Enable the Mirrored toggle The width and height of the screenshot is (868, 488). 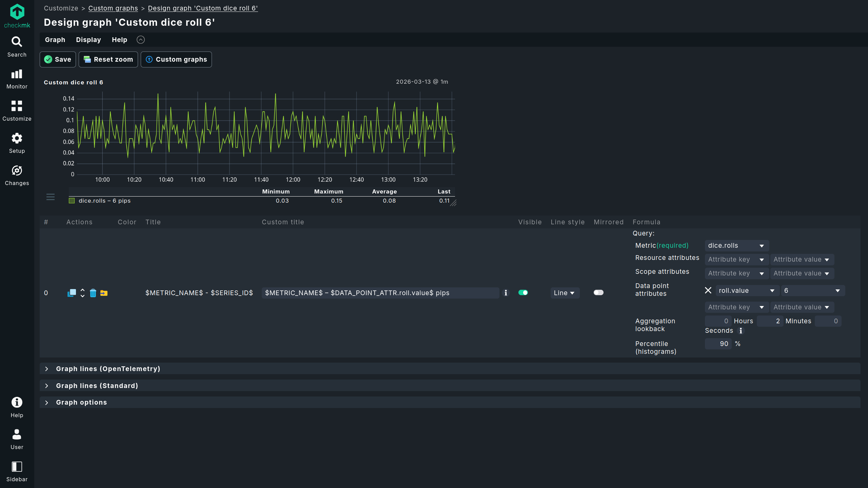coord(598,292)
